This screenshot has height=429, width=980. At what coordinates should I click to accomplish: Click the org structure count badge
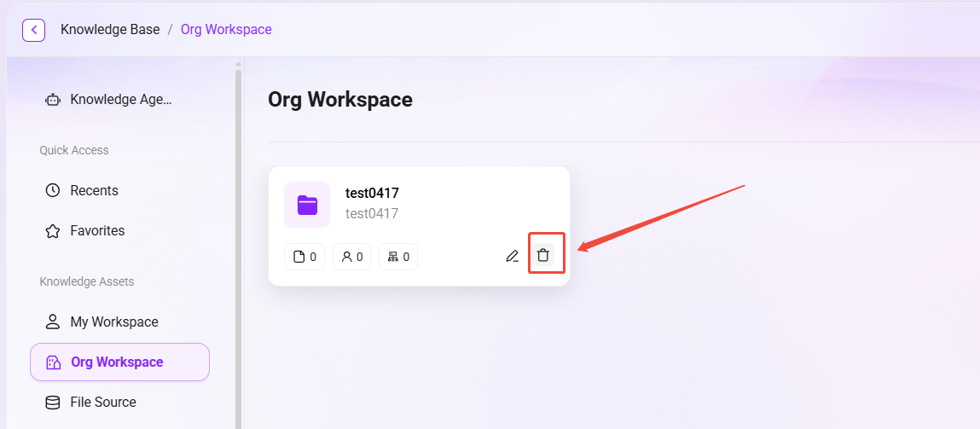(x=398, y=257)
